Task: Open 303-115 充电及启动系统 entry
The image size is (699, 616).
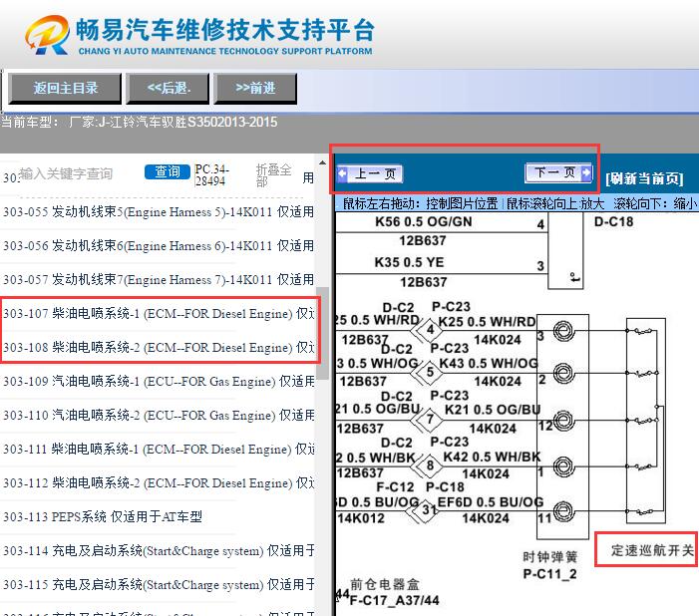Action: point(158,584)
